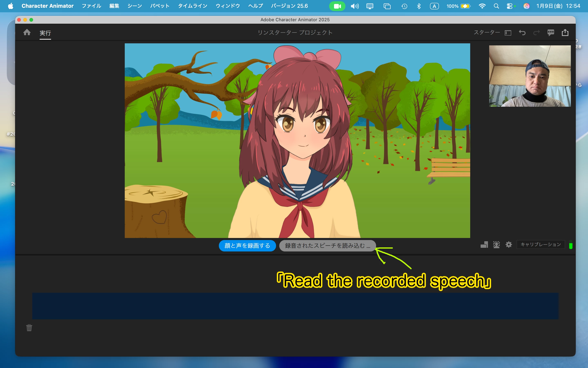Open the Bluetooth menu bar icon

tap(419, 6)
